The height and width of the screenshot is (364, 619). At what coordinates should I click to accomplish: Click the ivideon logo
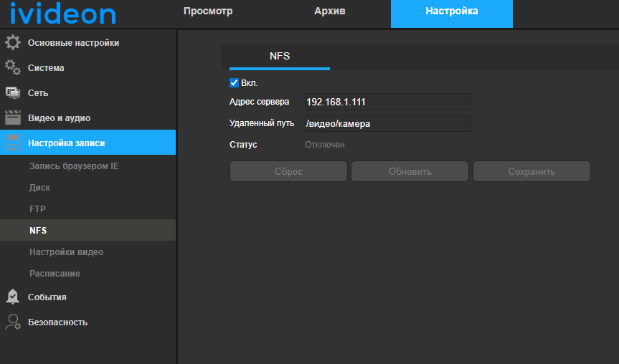(63, 13)
